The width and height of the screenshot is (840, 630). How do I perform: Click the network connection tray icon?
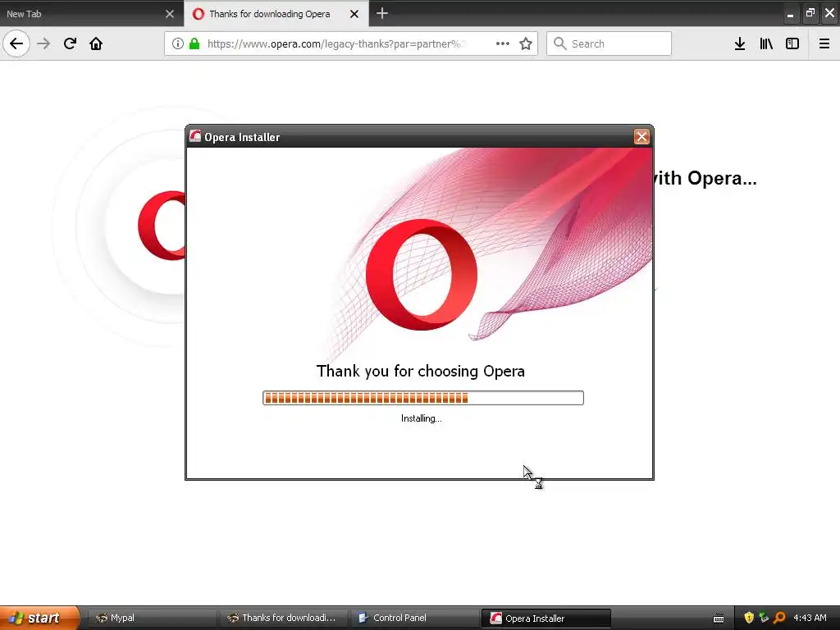[x=764, y=618]
